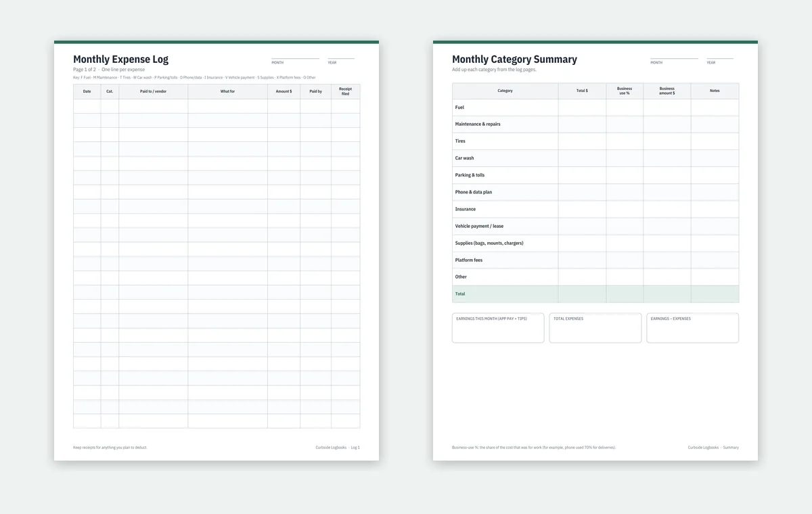Select the Parking & tolls row label
This screenshot has width=812, height=514.
point(470,175)
